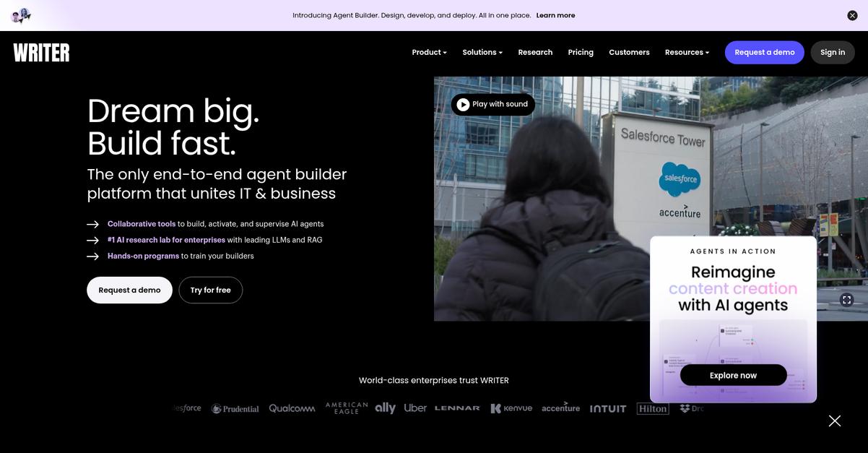
Task: Open the Learn more link
Action: coord(555,15)
